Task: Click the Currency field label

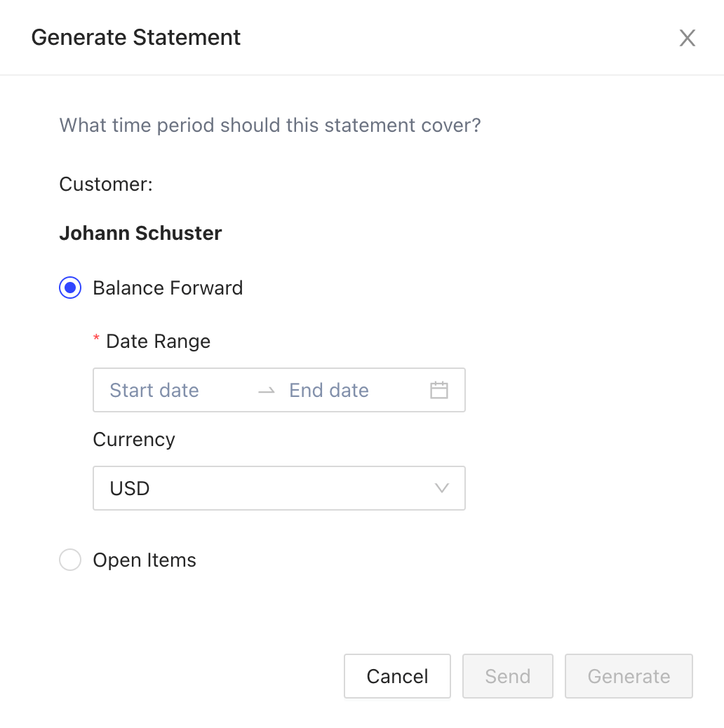Action: (134, 440)
